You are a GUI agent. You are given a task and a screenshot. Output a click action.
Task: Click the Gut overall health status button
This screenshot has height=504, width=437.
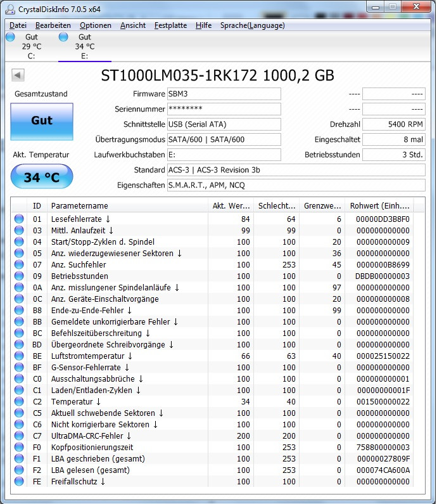(42, 122)
